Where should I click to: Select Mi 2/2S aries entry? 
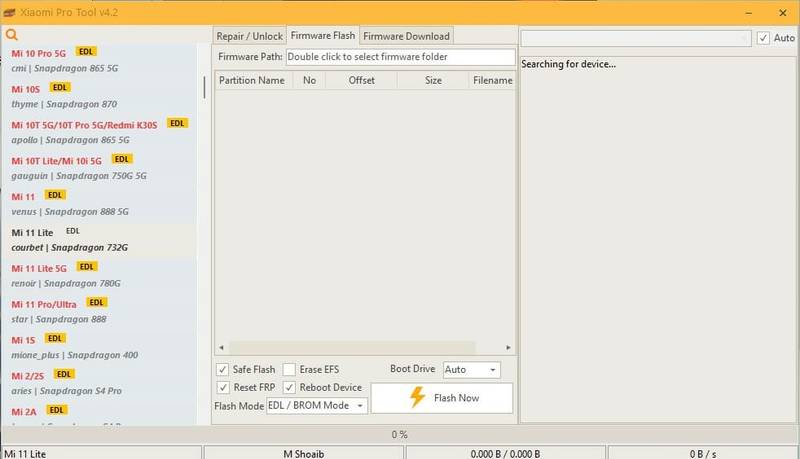click(99, 383)
